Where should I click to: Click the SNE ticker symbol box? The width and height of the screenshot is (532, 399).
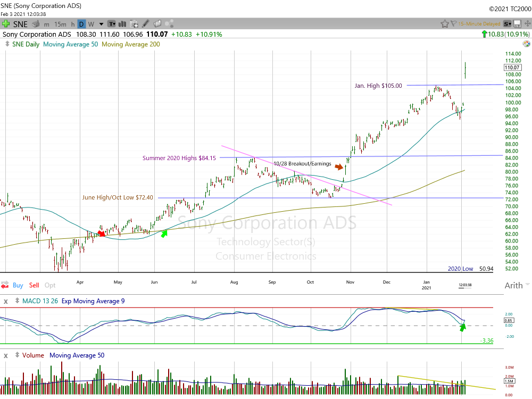pos(20,24)
